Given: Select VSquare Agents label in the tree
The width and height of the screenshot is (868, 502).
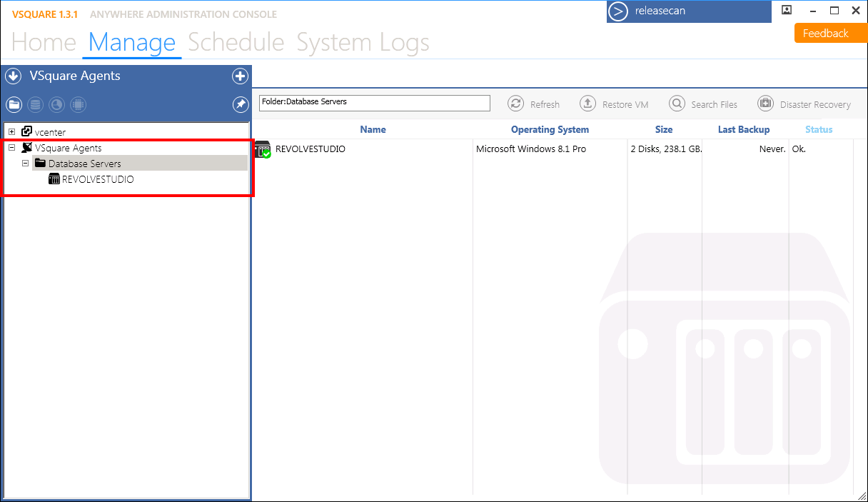Looking at the screenshot, I should click(69, 148).
